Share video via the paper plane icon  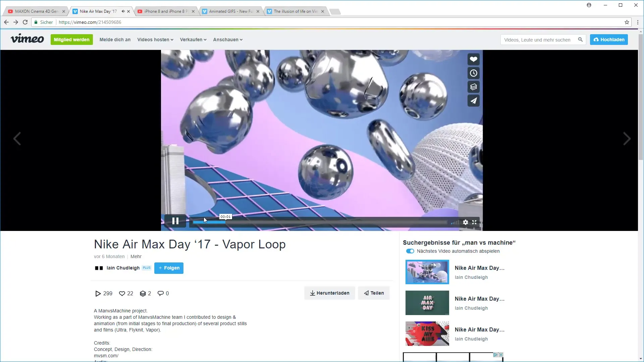tap(473, 101)
